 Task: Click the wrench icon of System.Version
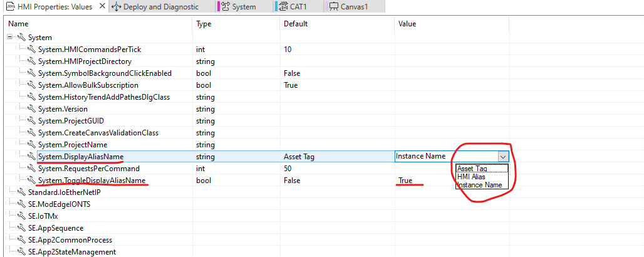31,109
